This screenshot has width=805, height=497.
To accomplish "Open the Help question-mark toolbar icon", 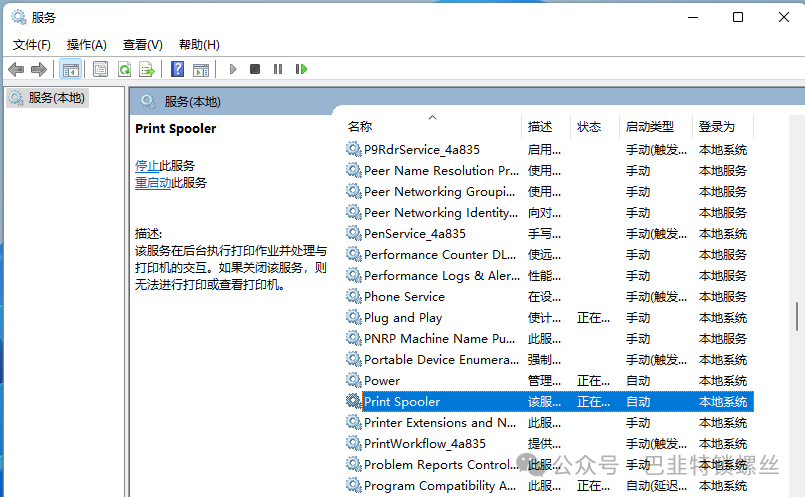I will click(177, 69).
